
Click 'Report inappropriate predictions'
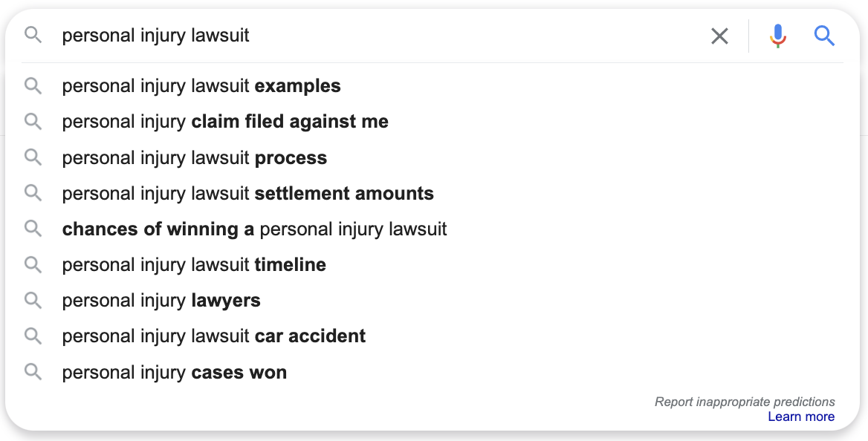pyautogui.click(x=744, y=401)
